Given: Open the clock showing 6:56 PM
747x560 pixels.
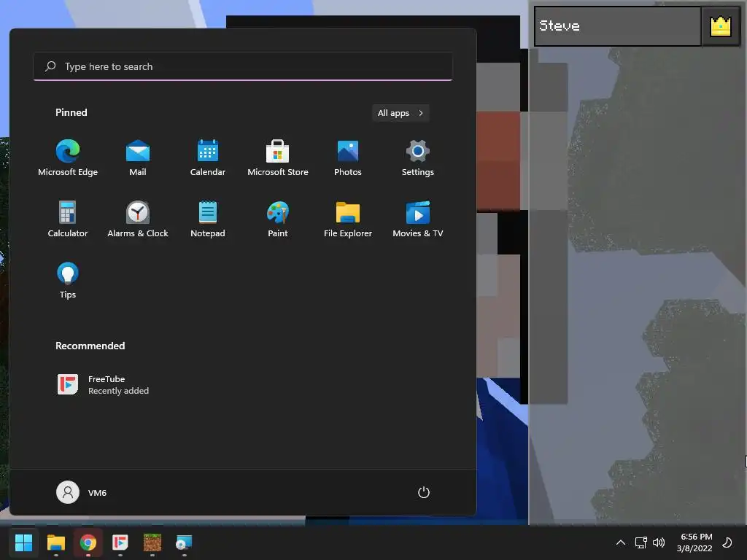Looking at the screenshot, I should pos(694,542).
